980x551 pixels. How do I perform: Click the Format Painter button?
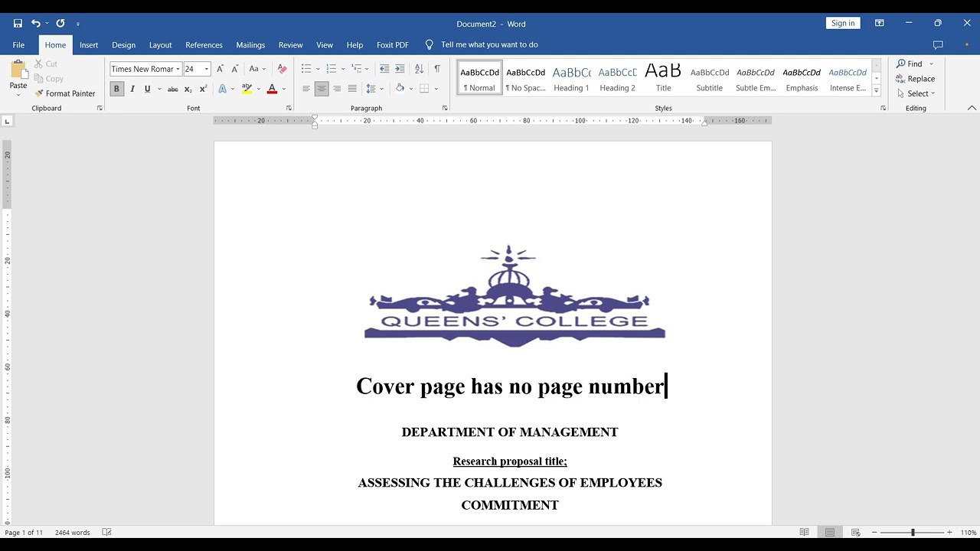[65, 93]
